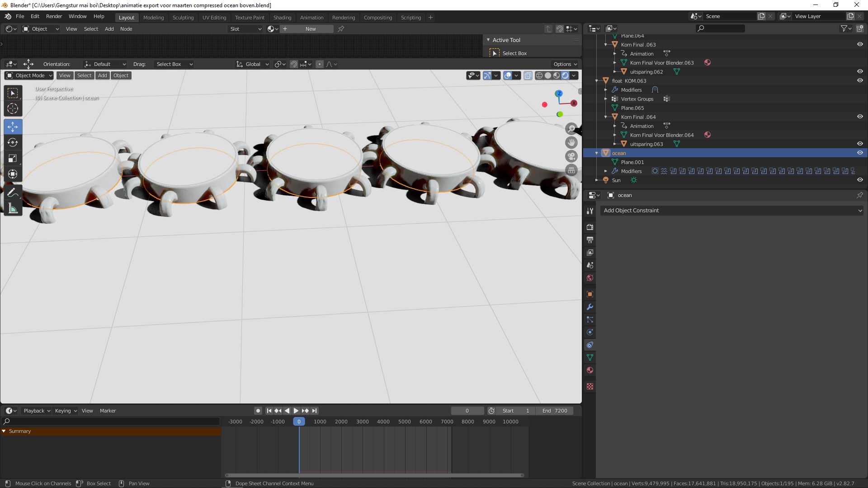Image resolution: width=868 pixels, height=488 pixels.
Task: Toggle snapping magnet in tool settings bar
Action: coord(294,65)
